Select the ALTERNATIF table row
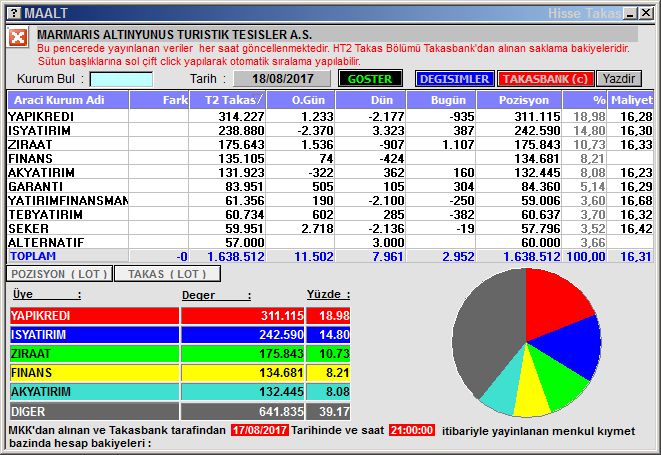 pos(330,242)
